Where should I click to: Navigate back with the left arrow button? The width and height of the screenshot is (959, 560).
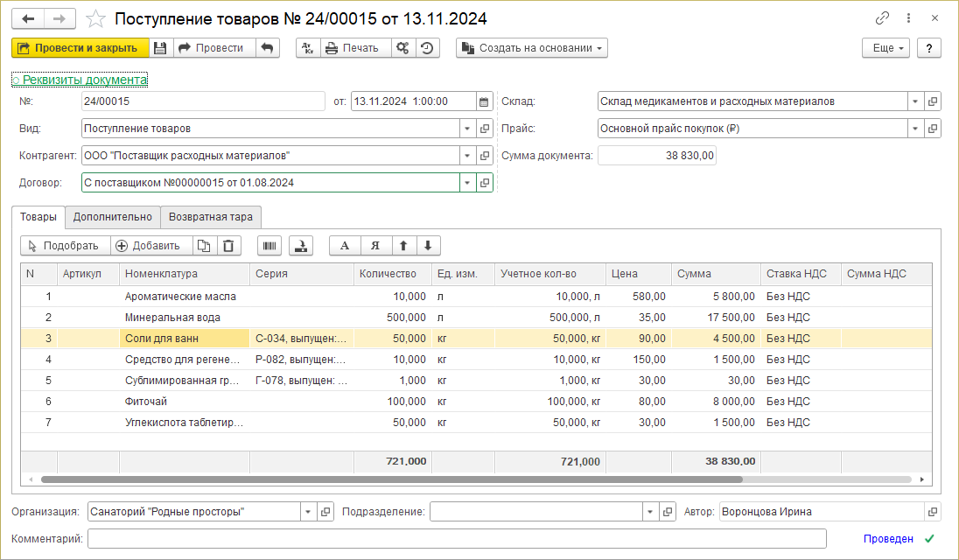(x=28, y=18)
